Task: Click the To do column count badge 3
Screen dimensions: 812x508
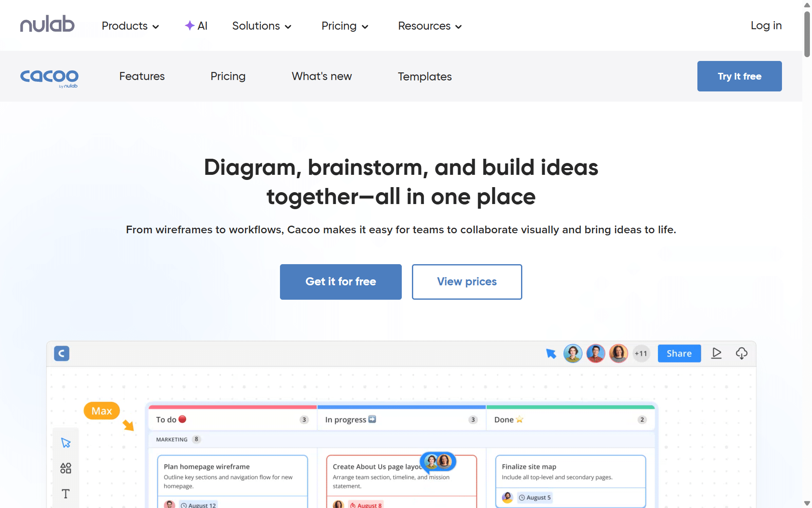Action: pyautogui.click(x=304, y=420)
